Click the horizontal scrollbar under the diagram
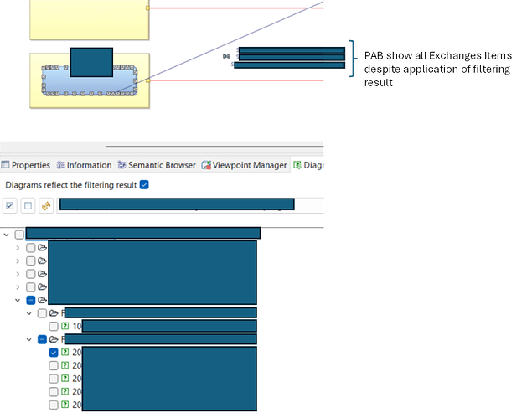Screen dimensions: 532x418 click(x=214, y=147)
